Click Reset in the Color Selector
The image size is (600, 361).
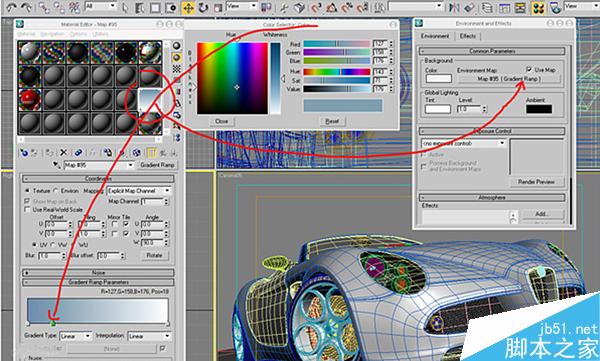(332, 121)
